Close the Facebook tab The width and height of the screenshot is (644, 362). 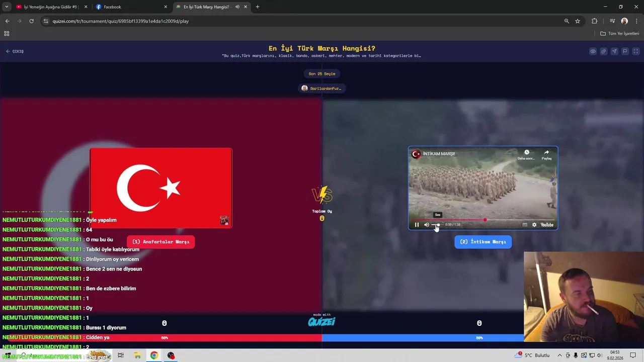(x=166, y=7)
